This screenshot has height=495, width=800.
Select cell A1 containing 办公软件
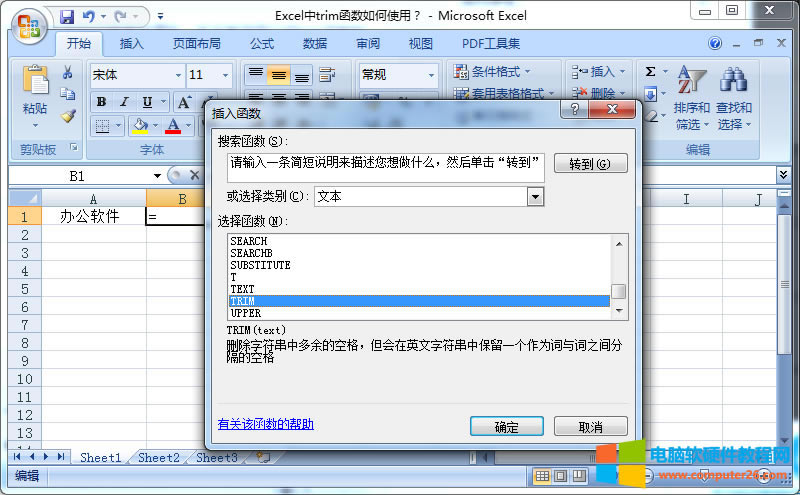pos(93,216)
